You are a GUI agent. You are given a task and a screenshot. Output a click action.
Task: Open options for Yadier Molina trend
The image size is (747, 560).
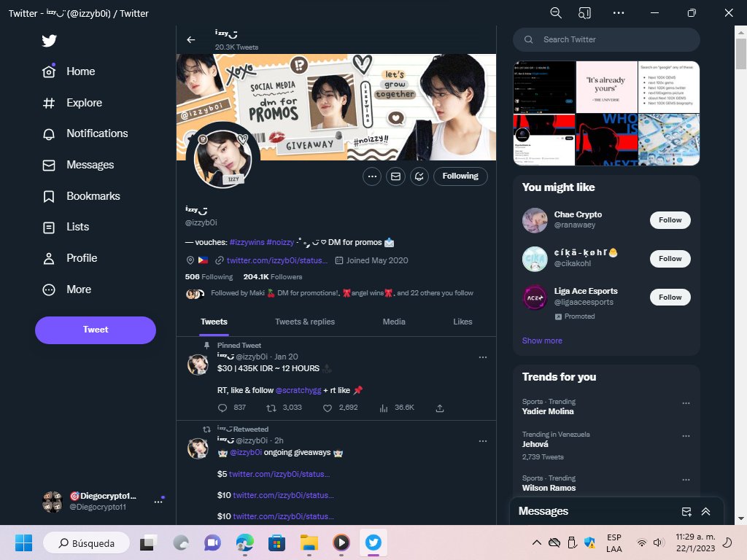click(x=686, y=403)
